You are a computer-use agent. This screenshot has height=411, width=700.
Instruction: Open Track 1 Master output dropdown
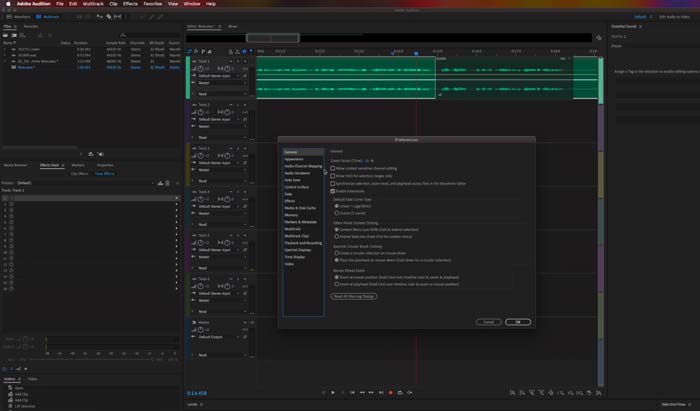[x=222, y=83]
